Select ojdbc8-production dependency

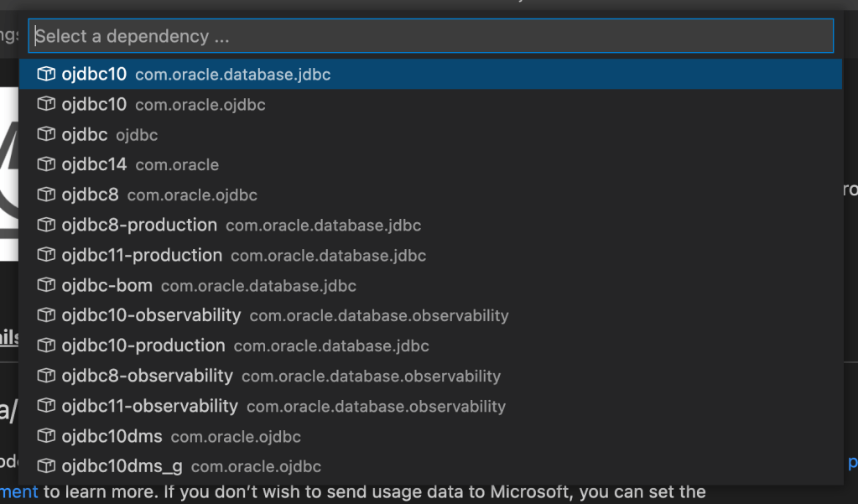click(x=241, y=226)
